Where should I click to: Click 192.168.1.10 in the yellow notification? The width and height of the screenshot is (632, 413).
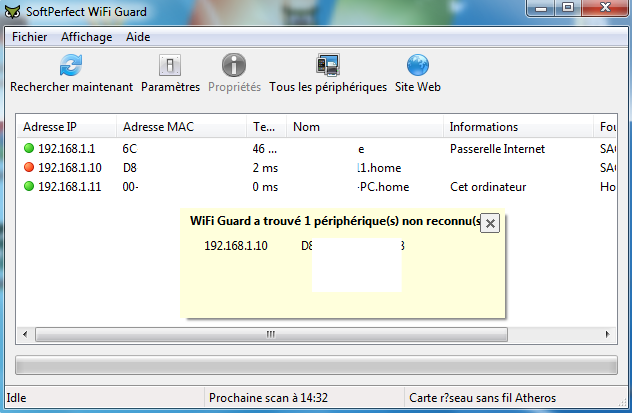(236, 245)
